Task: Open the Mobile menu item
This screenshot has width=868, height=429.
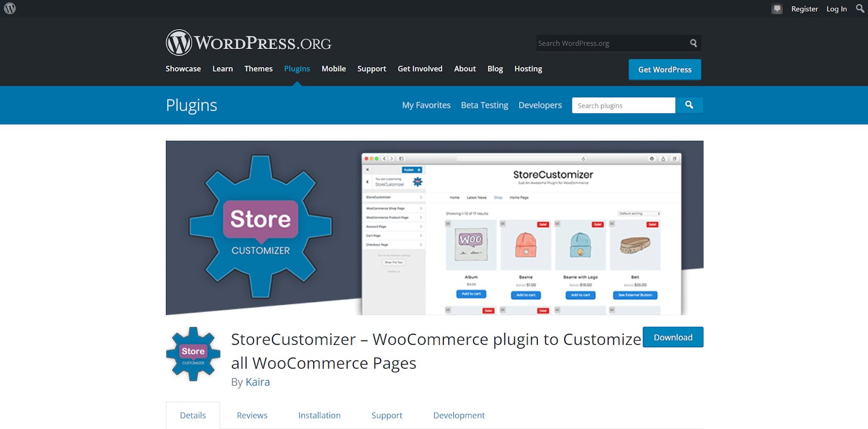Action: coord(333,69)
